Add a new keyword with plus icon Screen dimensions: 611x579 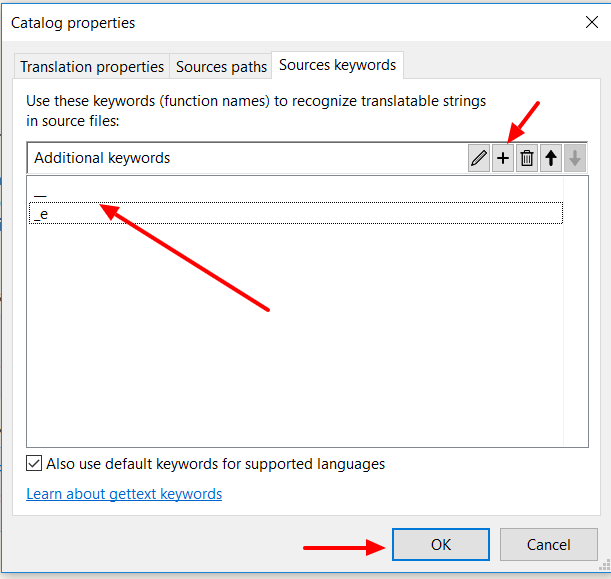coord(503,158)
